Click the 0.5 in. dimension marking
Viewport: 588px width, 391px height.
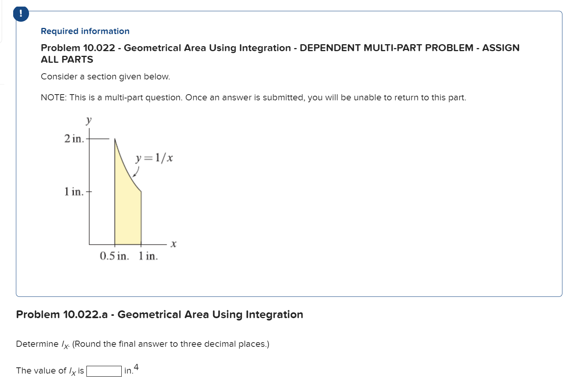point(114,257)
